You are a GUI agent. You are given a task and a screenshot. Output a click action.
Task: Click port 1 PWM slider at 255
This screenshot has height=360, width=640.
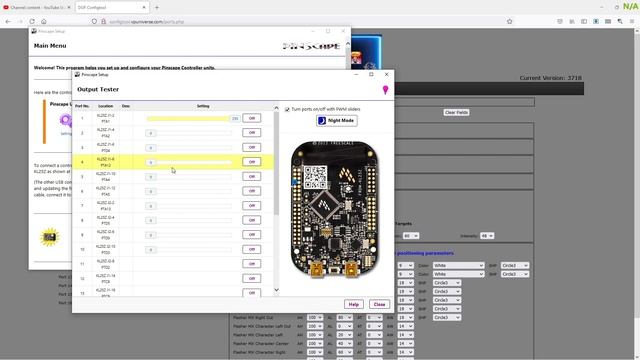click(193, 118)
